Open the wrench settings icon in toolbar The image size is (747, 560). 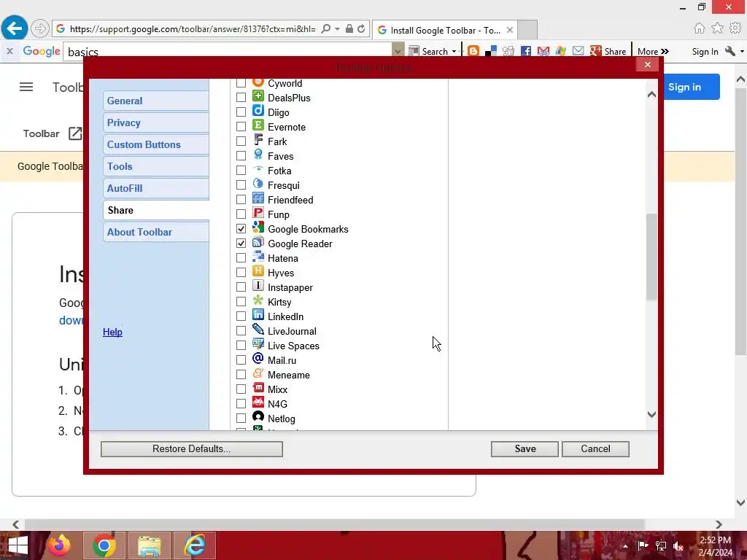[729, 51]
